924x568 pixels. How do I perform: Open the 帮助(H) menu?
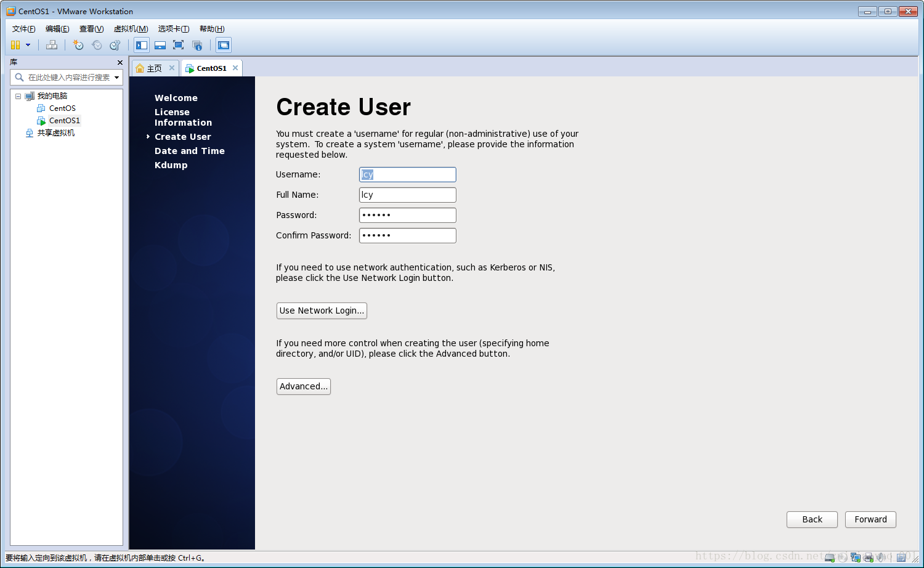(x=212, y=29)
